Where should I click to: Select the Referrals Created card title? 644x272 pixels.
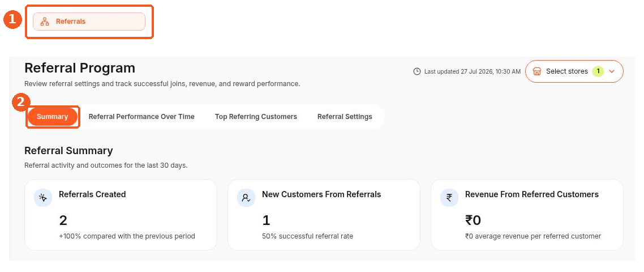click(92, 194)
